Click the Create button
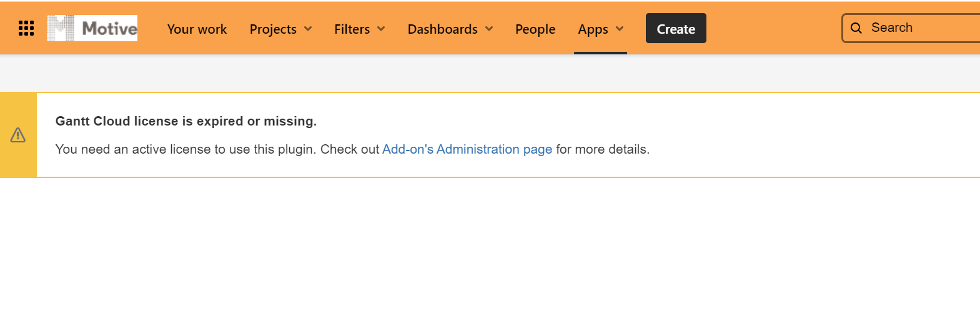Viewport: 980px width, 316px height. pyautogui.click(x=676, y=29)
